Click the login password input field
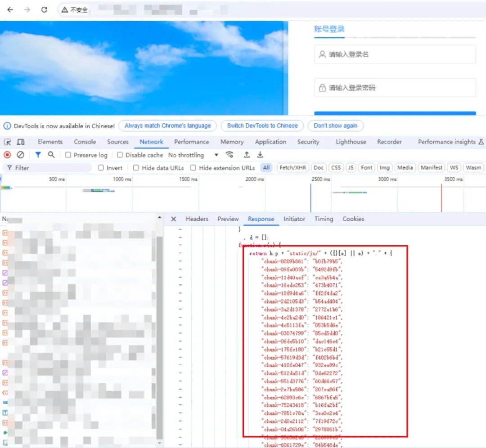Viewport: 486px width, 448px height. [395, 88]
